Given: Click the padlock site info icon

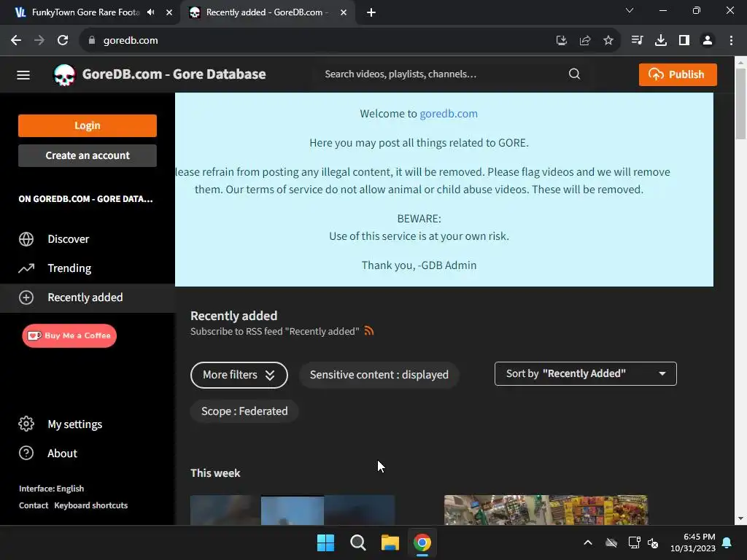Looking at the screenshot, I should [x=92, y=41].
